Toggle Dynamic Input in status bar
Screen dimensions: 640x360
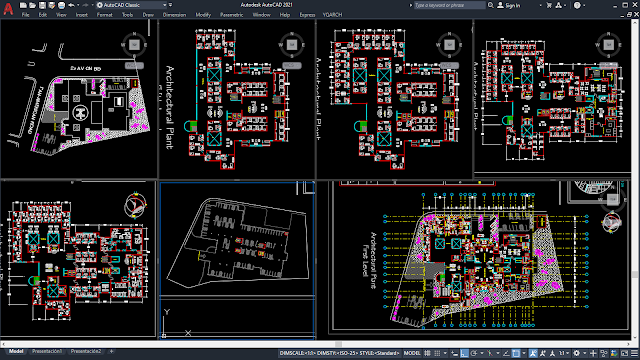pos(454,353)
